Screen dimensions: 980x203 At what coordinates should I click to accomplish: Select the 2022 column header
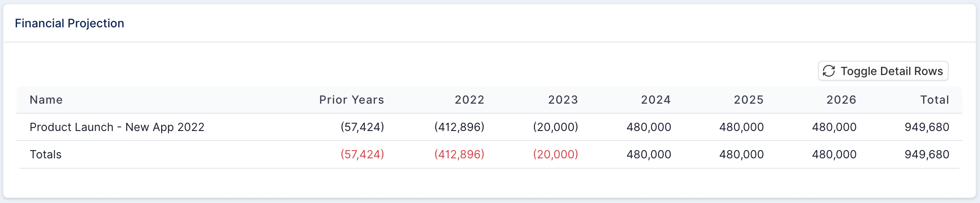tap(470, 100)
